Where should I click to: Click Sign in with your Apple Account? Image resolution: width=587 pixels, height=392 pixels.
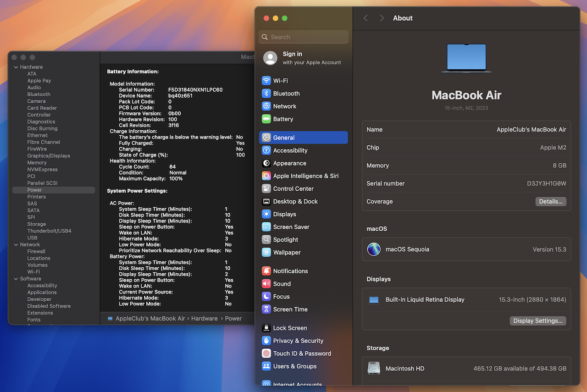point(303,58)
